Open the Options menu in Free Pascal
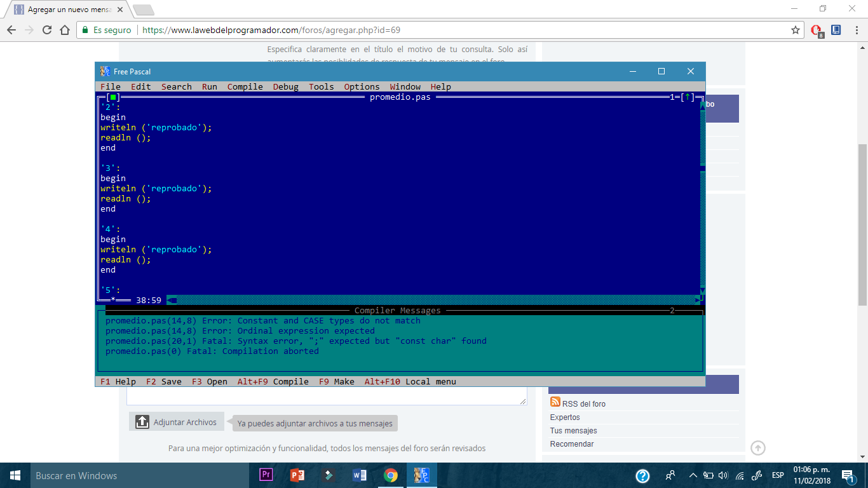Screen dimensions: 868x488 362,87
